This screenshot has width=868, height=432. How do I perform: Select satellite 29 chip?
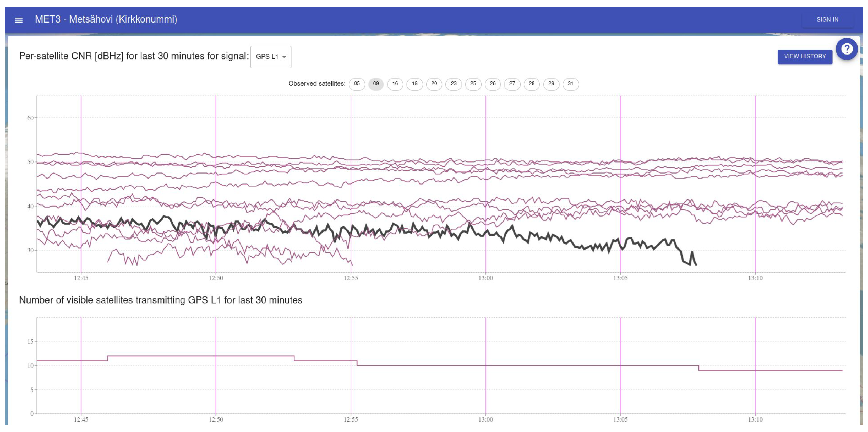[551, 84]
